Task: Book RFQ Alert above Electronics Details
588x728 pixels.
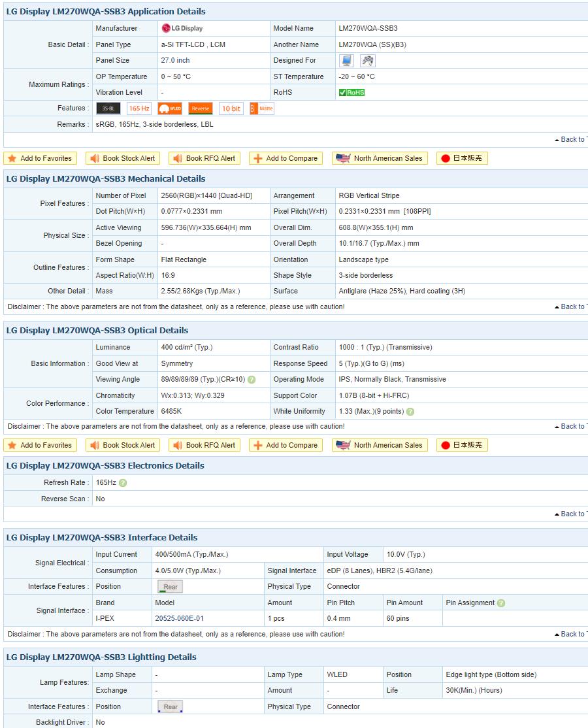Action: point(204,445)
